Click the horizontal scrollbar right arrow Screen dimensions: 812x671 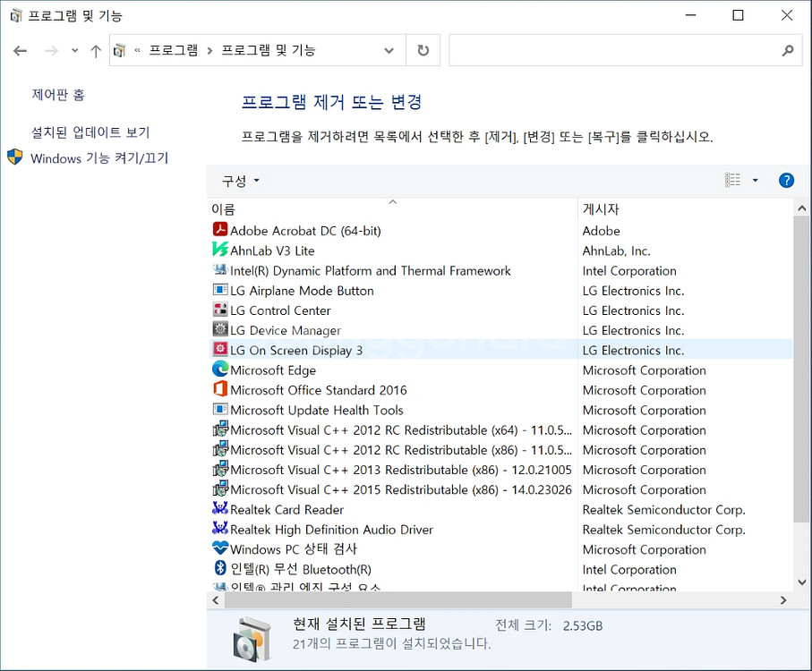pos(783,600)
